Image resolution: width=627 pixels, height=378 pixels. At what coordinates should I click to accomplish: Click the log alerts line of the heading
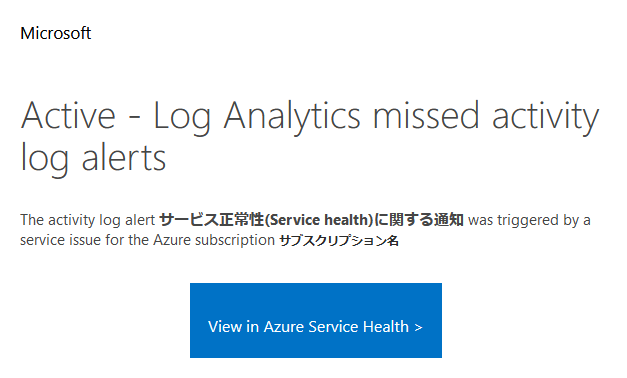(x=93, y=159)
